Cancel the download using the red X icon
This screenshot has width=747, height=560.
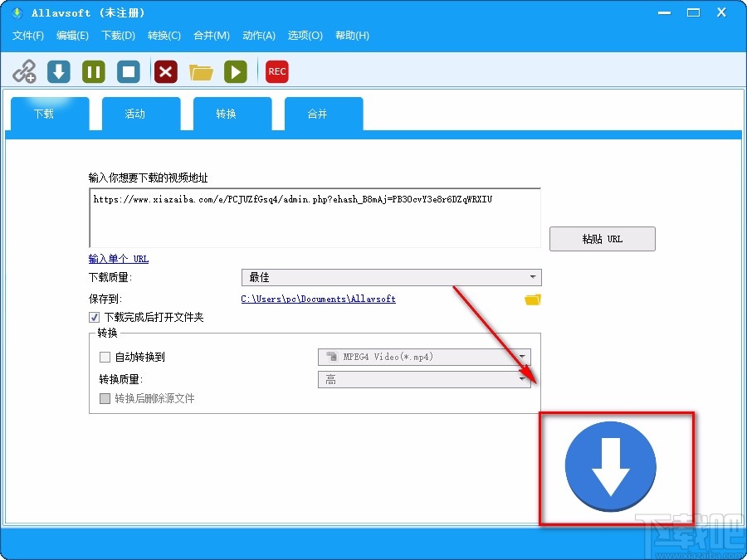pyautogui.click(x=165, y=71)
